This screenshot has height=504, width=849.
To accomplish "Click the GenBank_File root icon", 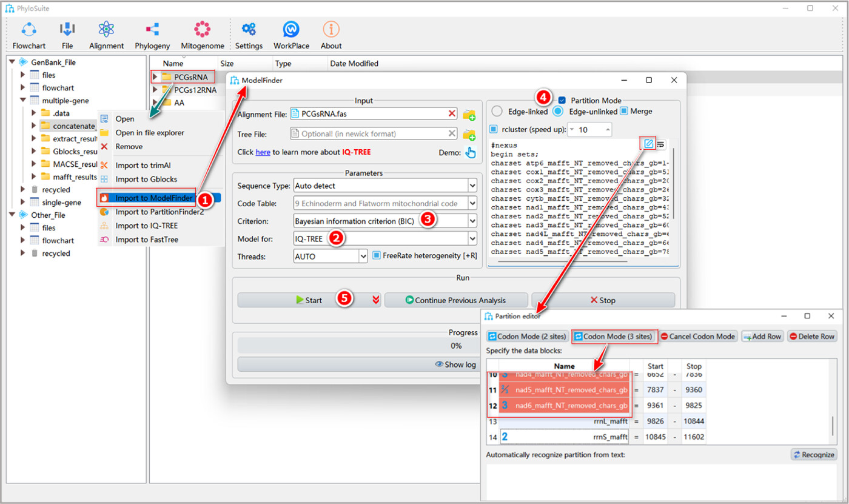I will pos(23,62).
